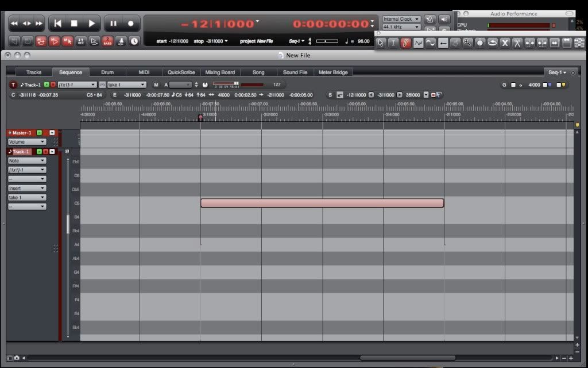
Task: Select the free-draw reshape curve tool
Action: pyautogui.click(x=418, y=43)
